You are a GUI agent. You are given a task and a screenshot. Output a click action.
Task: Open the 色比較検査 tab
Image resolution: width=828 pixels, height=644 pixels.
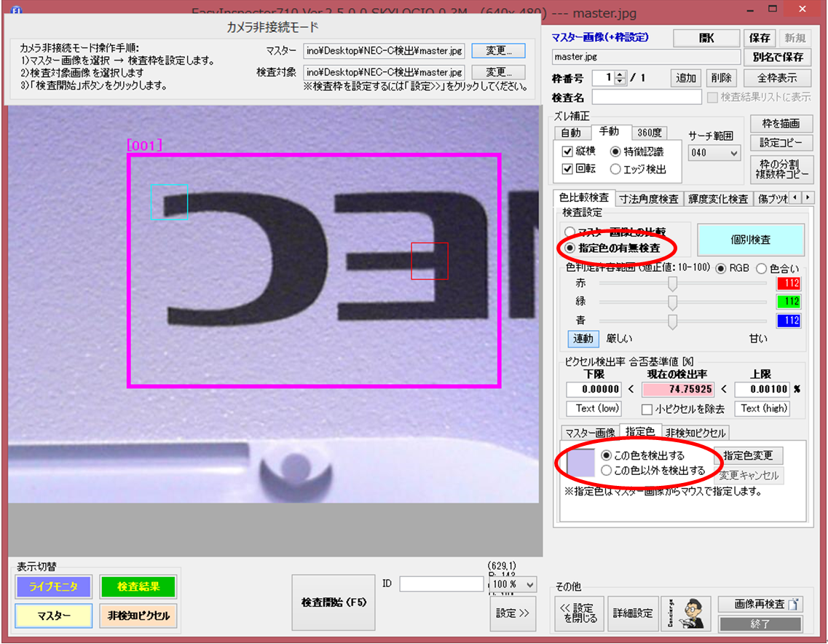[x=584, y=197]
